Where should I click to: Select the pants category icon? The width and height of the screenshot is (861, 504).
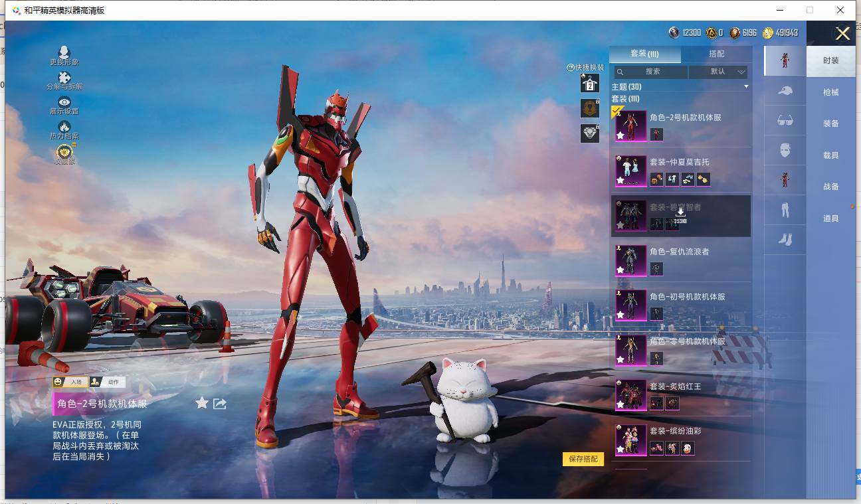click(x=785, y=210)
